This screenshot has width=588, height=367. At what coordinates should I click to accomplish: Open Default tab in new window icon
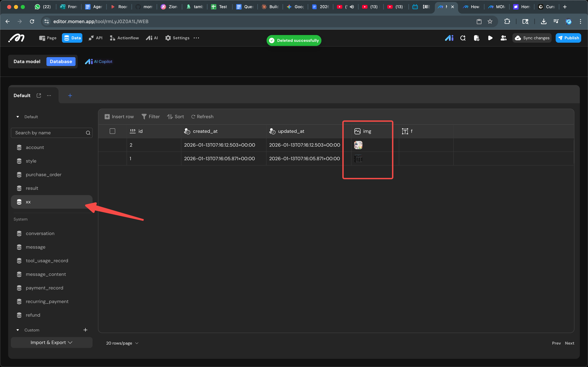pyautogui.click(x=39, y=95)
